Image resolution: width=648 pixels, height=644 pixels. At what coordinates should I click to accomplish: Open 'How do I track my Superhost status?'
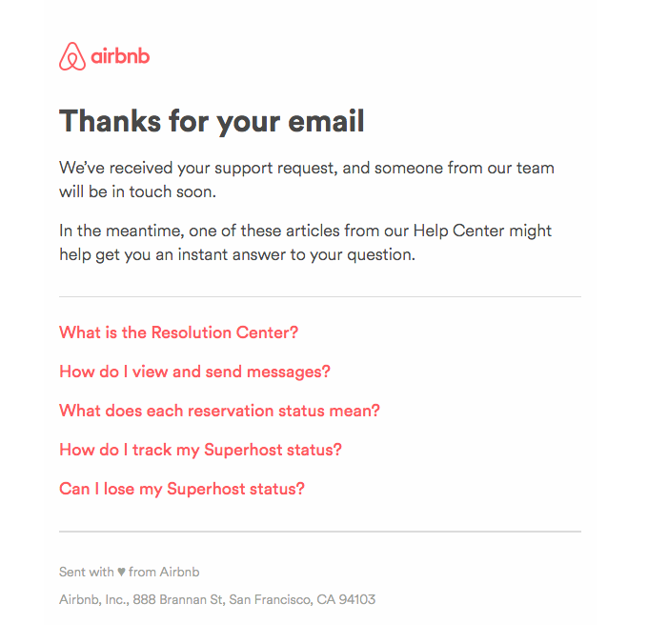click(200, 450)
